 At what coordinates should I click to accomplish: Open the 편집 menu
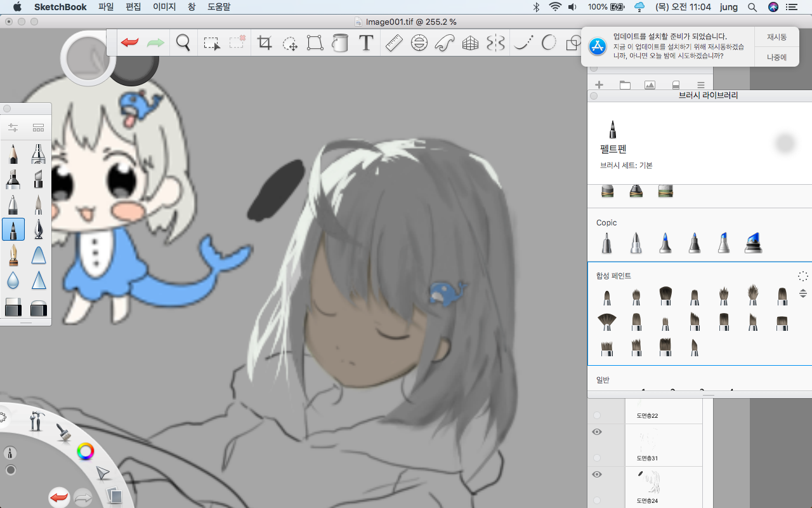[x=133, y=7]
